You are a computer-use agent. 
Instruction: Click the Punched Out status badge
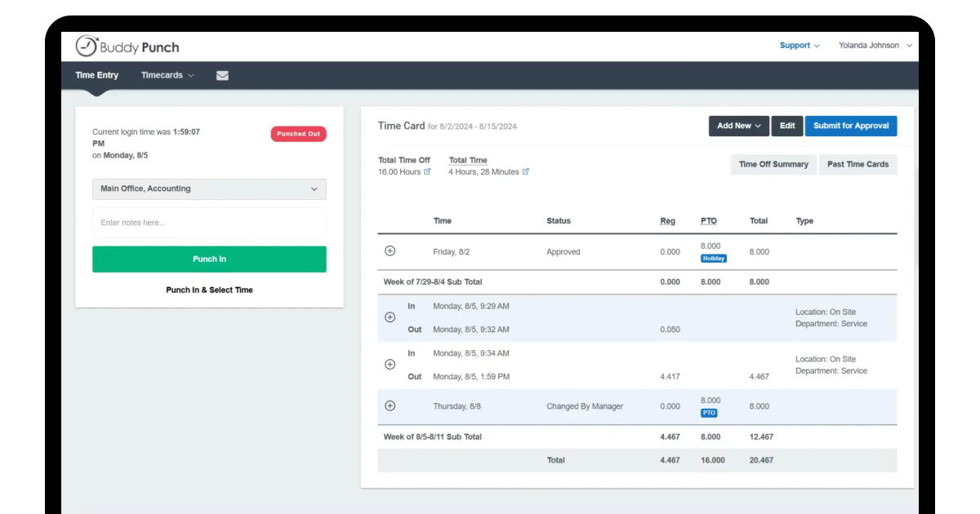click(298, 134)
